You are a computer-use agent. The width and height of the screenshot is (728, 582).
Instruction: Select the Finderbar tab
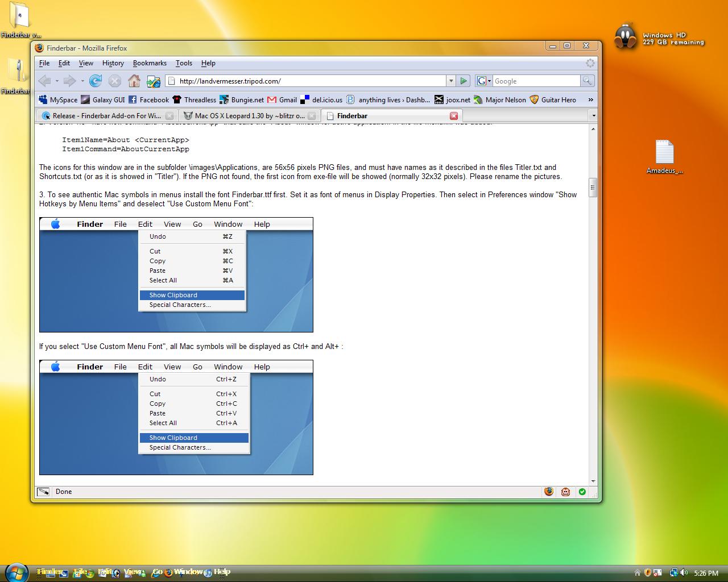point(391,115)
